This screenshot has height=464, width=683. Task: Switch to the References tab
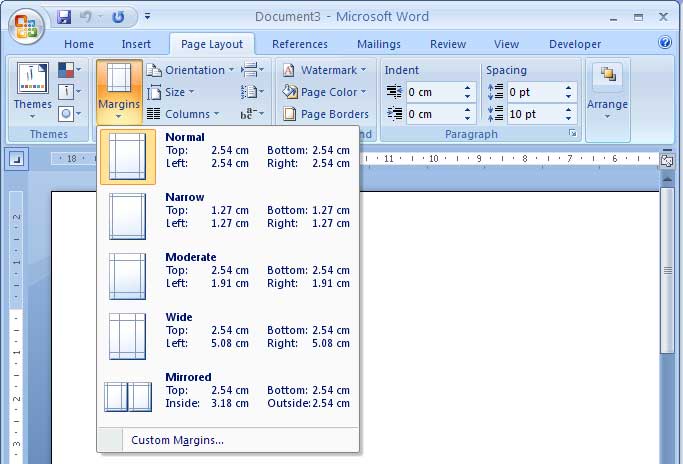299,44
